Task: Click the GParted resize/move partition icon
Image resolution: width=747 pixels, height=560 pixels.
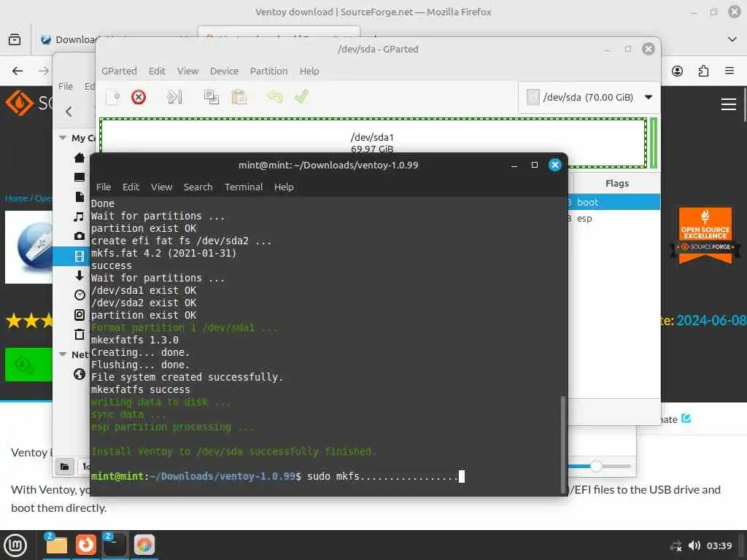Action: (x=174, y=97)
